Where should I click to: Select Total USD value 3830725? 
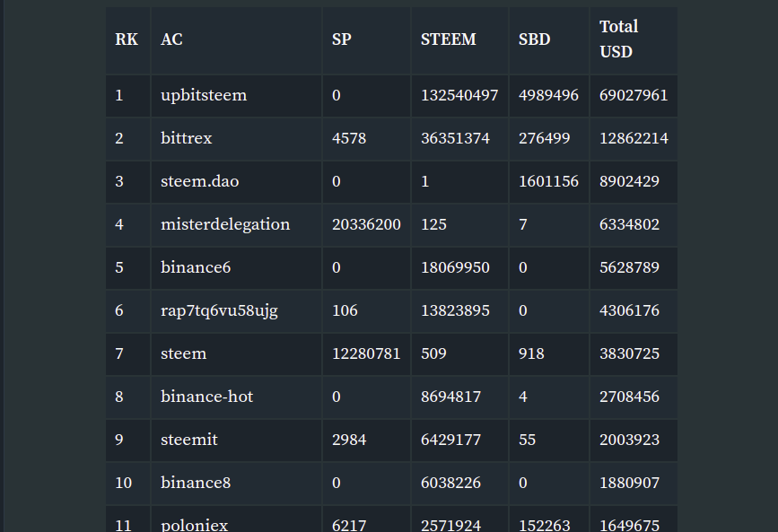pyautogui.click(x=629, y=353)
